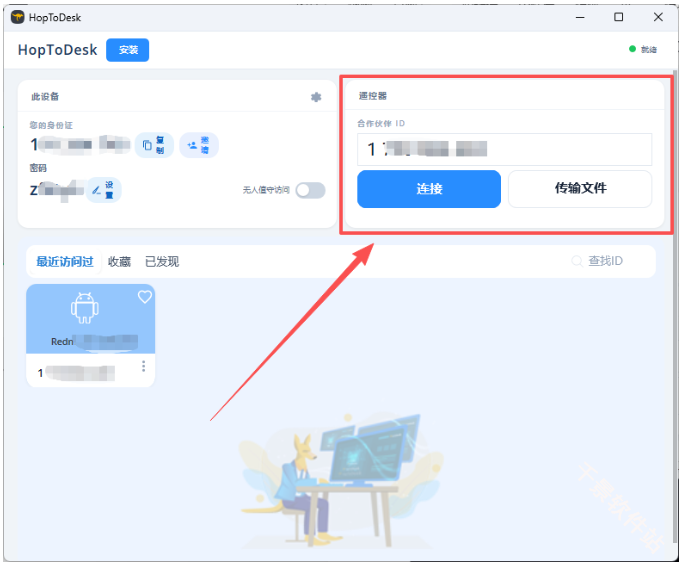Switch to the 最近访问过 tab

[65, 261]
